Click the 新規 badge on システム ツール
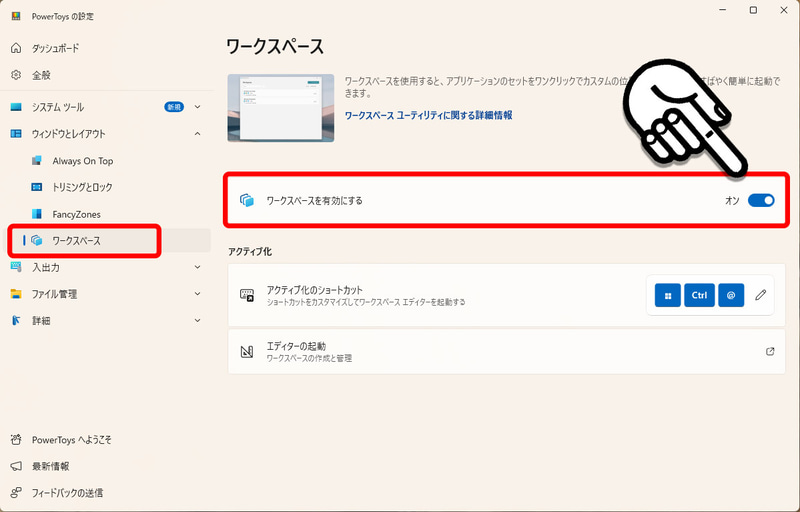The image size is (800, 512). [x=174, y=107]
